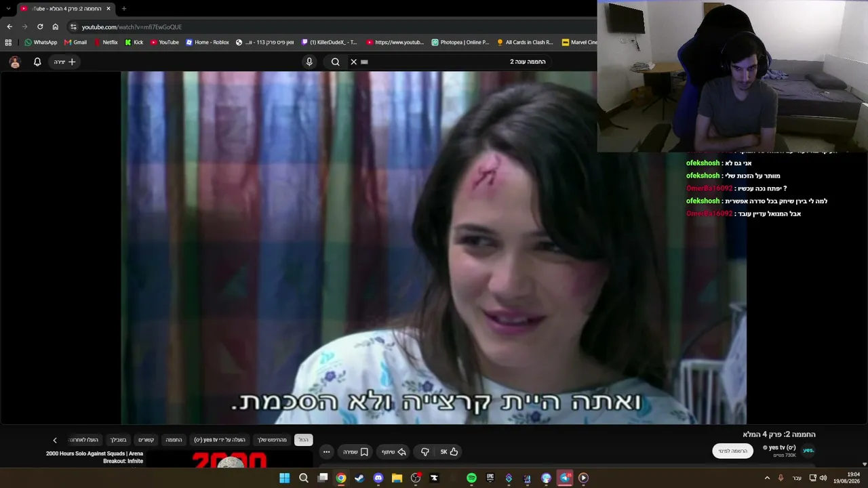Screen dimensions: 868x488
Task: Open the volume control in system tray
Action: 823,478
